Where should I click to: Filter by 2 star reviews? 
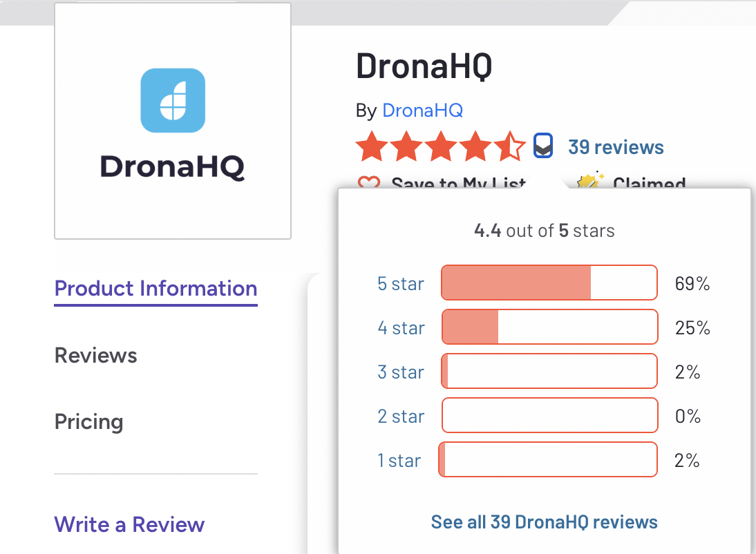[x=401, y=416]
